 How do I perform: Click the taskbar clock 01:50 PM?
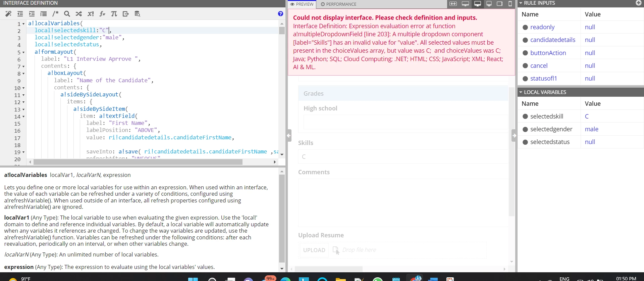tap(626, 279)
